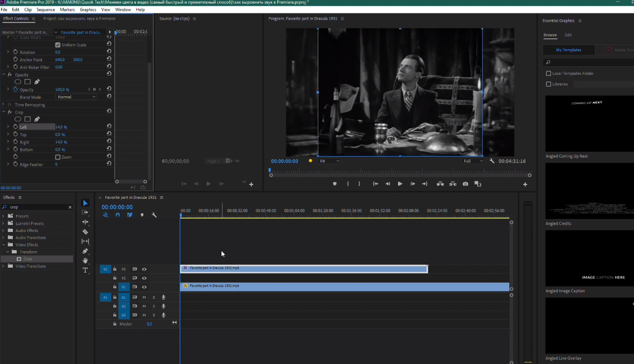Select the Slip tool
This screenshot has width=634, height=364.
(85, 241)
